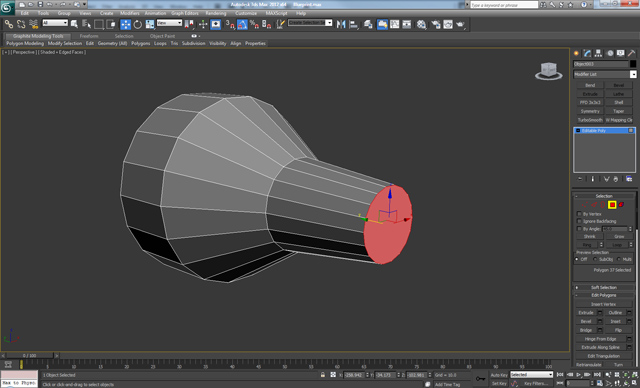
Task: Open the Modifiers menu
Action: point(130,13)
